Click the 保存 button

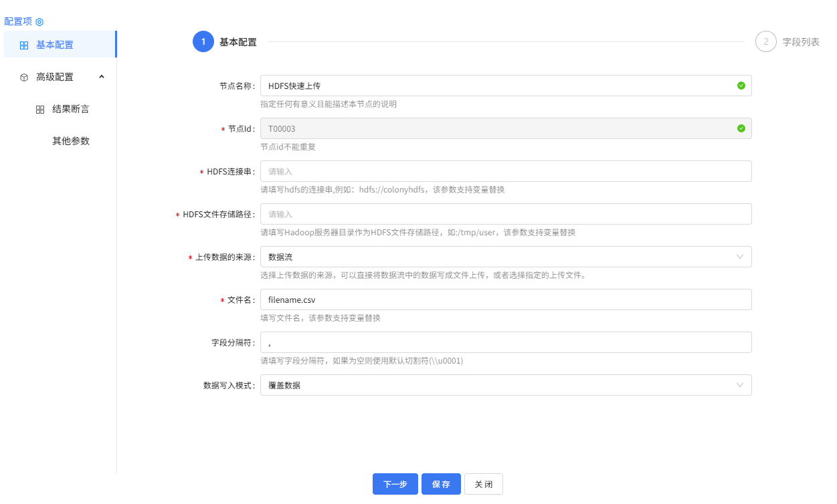441,484
